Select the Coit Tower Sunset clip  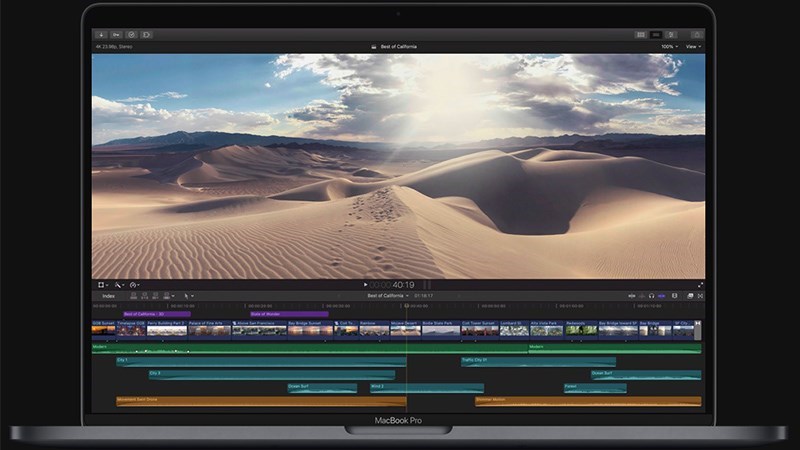(x=480, y=329)
